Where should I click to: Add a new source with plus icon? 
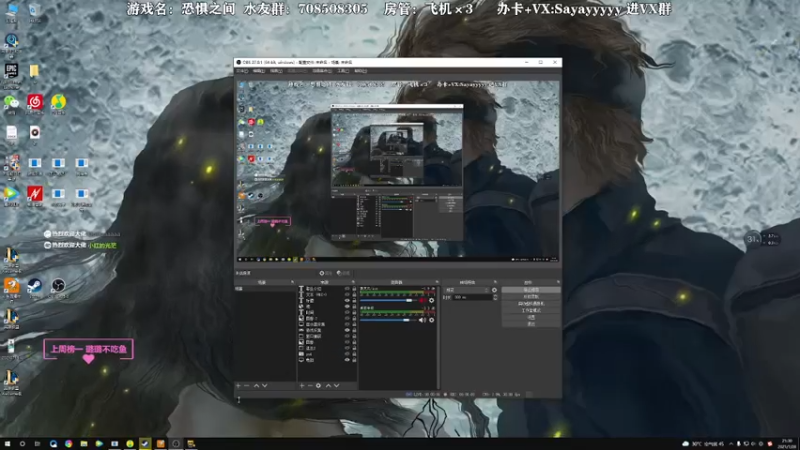click(302, 386)
